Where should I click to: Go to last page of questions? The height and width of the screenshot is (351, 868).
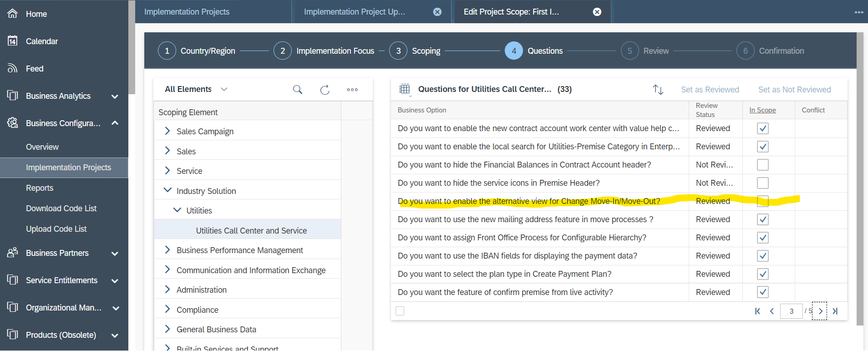pyautogui.click(x=835, y=311)
